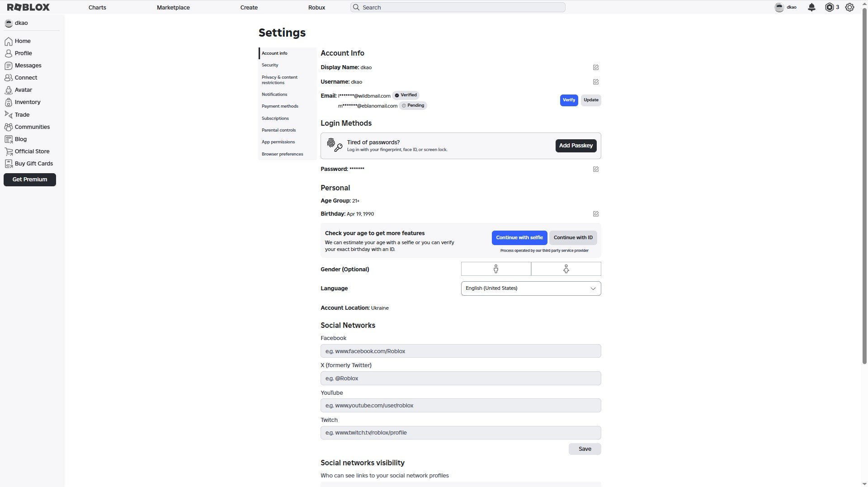The height and width of the screenshot is (487, 868).
Task: Open the Language dropdown
Action: (x=531, y=288)
